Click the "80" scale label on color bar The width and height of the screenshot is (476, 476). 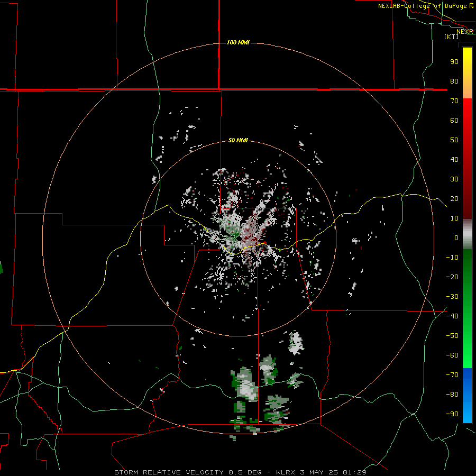point(454,81)
